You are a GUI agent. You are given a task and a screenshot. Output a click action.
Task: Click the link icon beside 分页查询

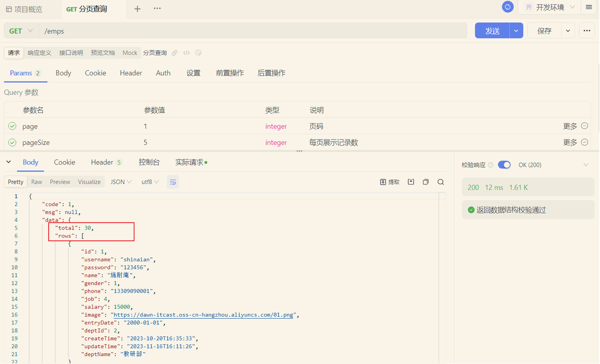point(175,53)
